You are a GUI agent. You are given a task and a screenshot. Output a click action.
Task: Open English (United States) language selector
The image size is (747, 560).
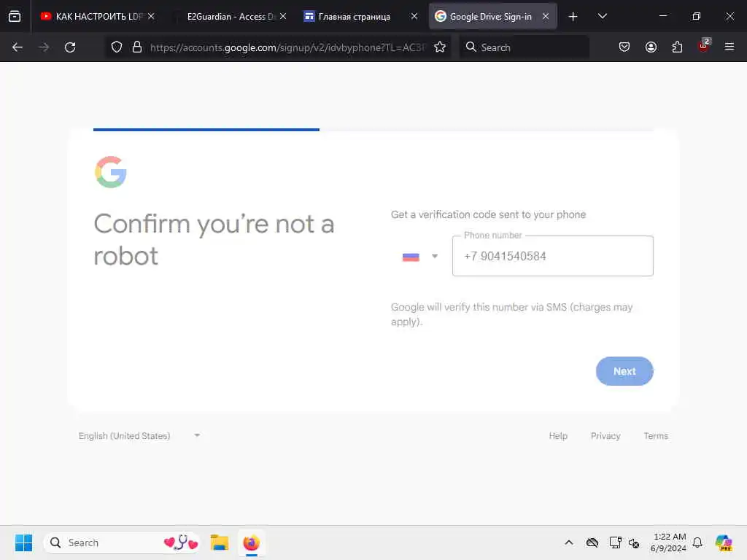coord(139,436)
